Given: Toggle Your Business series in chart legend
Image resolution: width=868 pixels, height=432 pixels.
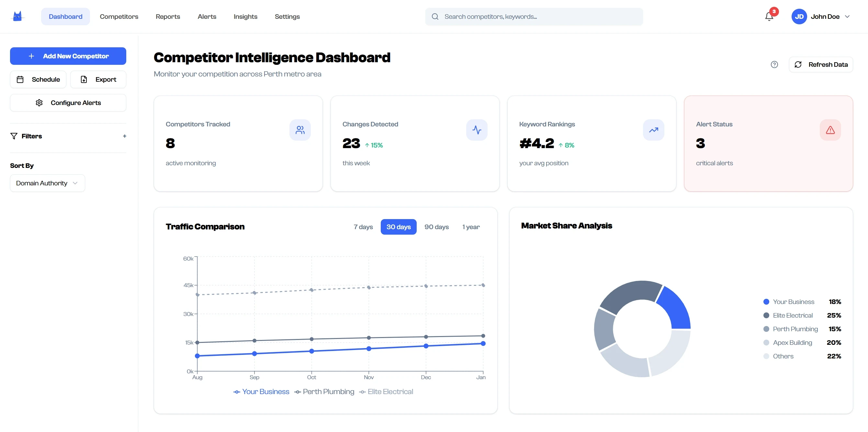Looking at the screenshot, I should click(261, 391).
